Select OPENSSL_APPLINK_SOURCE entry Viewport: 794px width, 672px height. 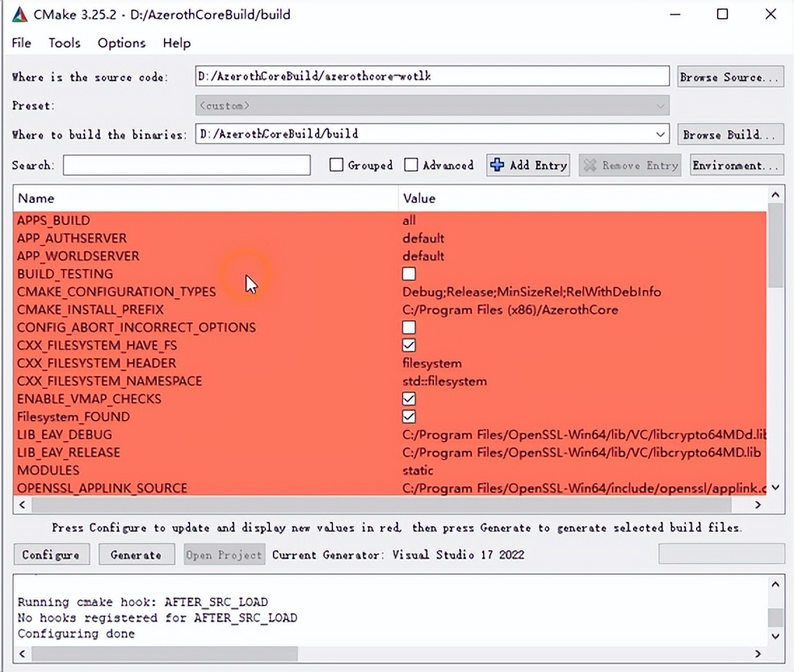click(102, 488)
